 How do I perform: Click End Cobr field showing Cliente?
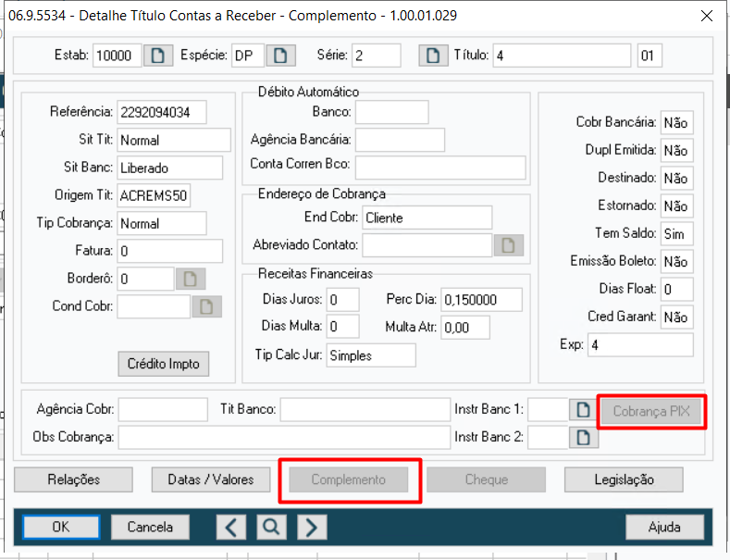427,218
